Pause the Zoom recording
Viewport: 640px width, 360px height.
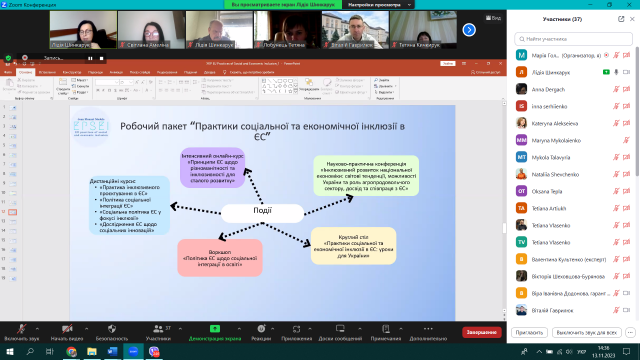(90, 58)
